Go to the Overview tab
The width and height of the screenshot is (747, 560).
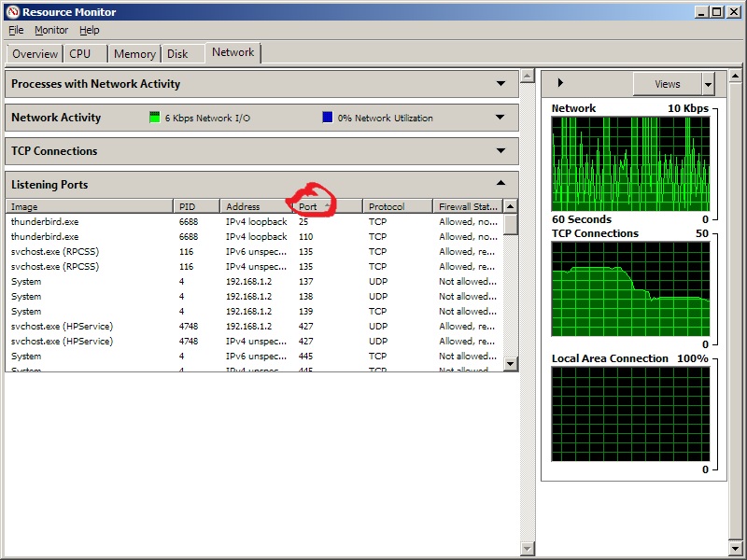35,53
